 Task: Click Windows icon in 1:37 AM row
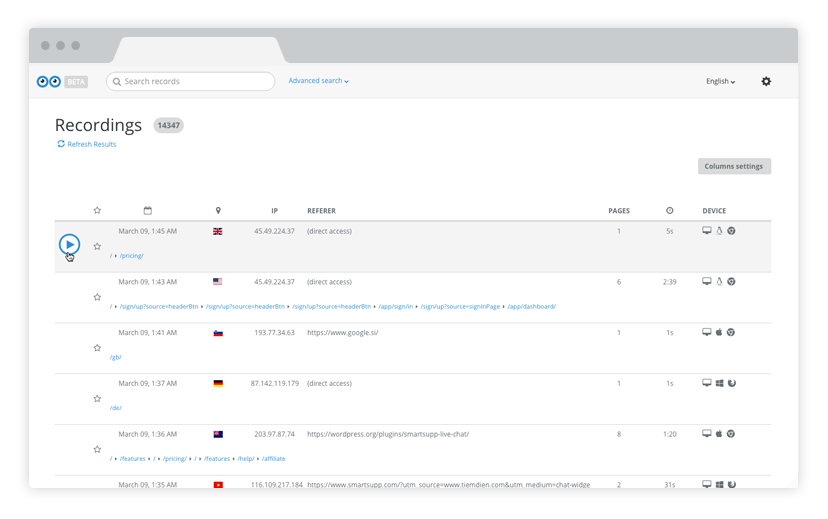coord(719,383)
